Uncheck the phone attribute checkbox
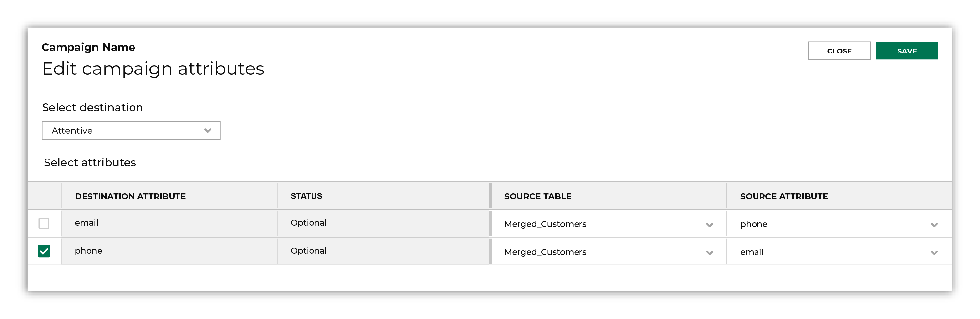This screenshot has width=980, height=319. [x=44, y=251]
